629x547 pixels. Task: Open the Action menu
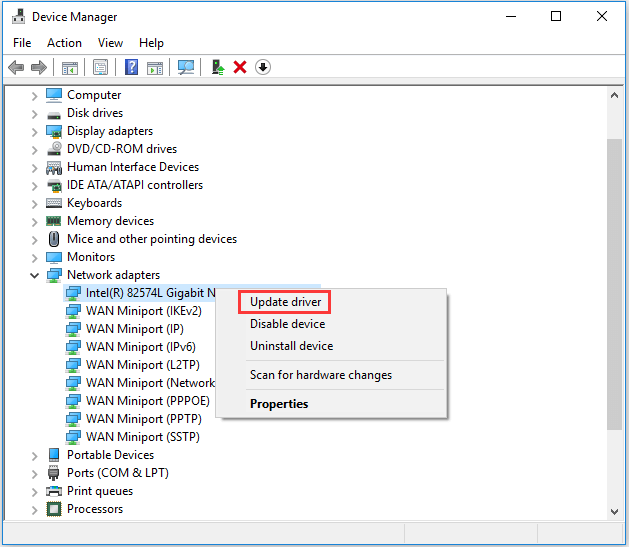pyautogui.click(x=64, y=43)
